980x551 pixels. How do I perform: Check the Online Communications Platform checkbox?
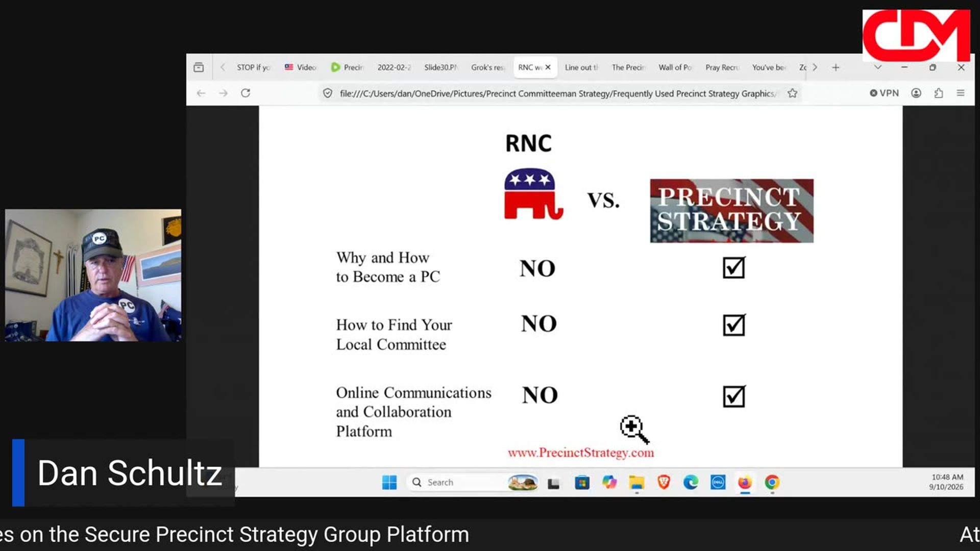(x=734, y=396)
